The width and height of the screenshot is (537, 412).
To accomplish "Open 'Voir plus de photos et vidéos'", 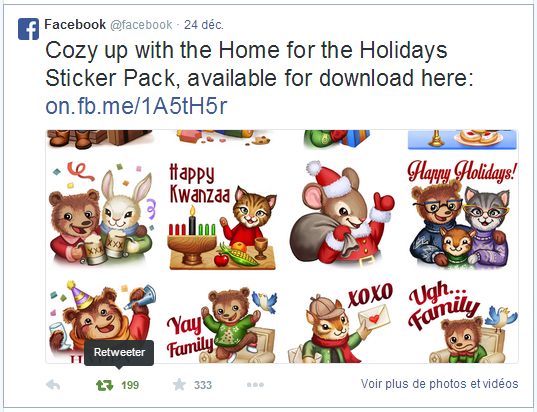I will tap(439, 384).
